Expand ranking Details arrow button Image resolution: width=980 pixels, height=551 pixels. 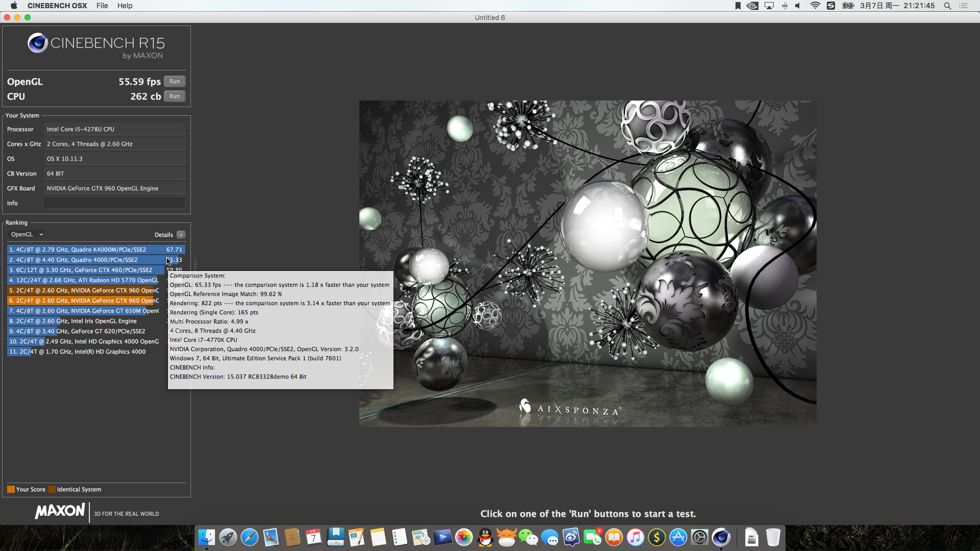(181, 235)
